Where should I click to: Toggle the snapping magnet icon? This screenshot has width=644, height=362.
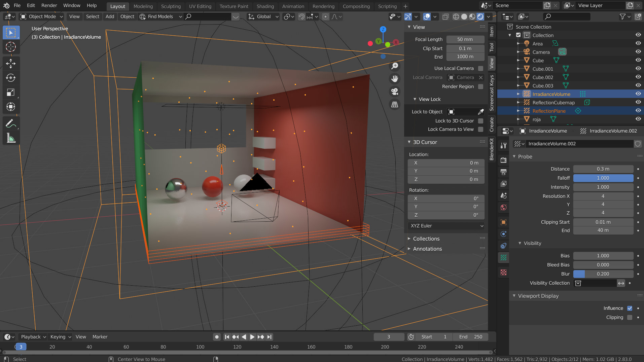(x=301, y=16)
